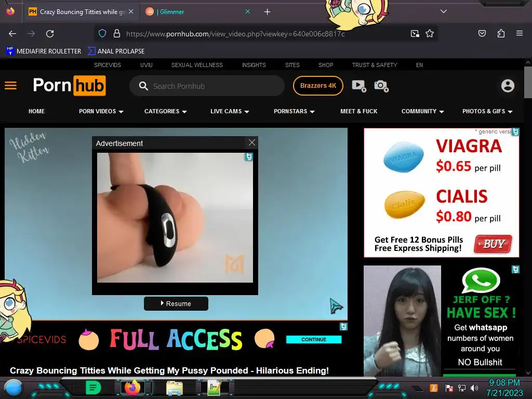The width and height of the screenshot is (532, 399).
Task: Open the tracking protection shield panel
Action: pyautogui.click(x=102, y=34)
